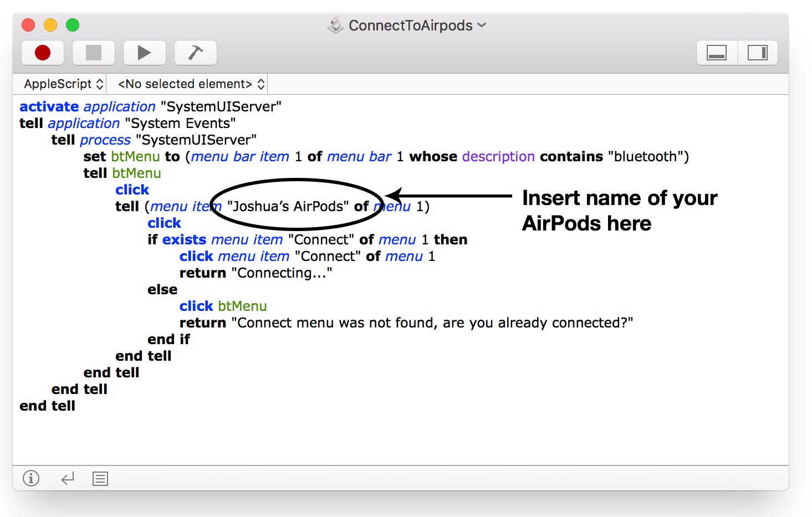Click the 'set btMenu to' statement line

point(386,156)
